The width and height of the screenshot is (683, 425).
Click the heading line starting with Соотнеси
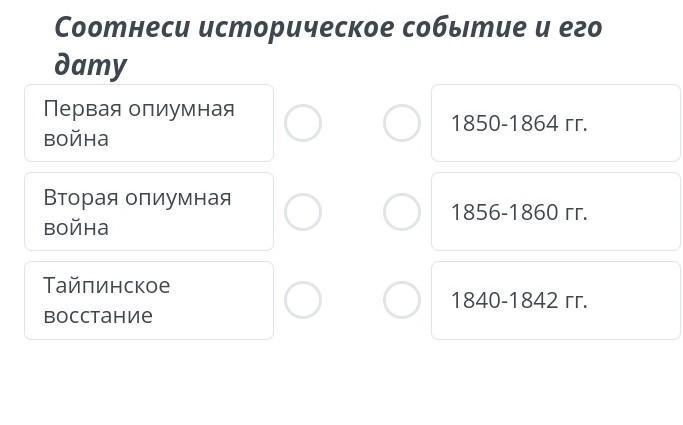328,27
